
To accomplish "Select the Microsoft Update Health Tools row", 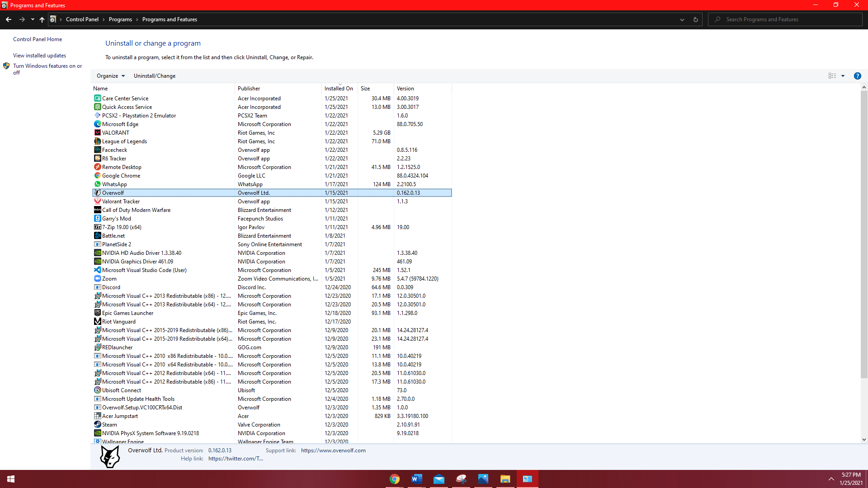I will 272,399.
